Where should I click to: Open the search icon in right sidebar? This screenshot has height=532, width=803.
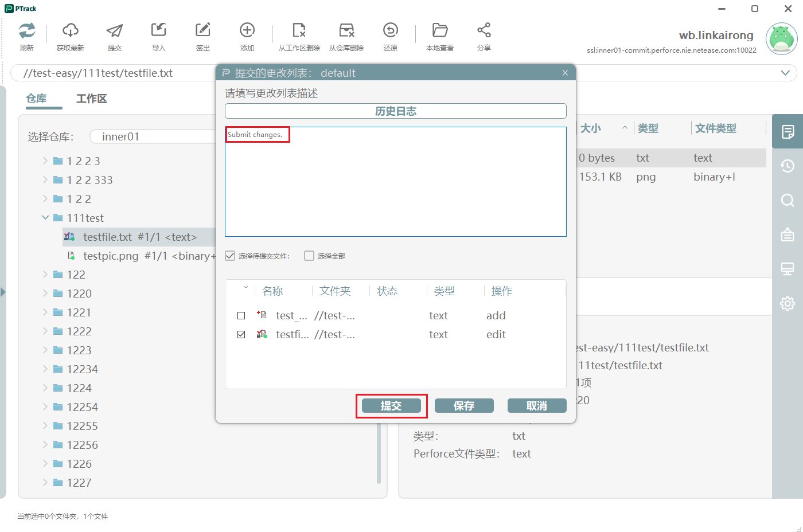[x=788, y=200]
